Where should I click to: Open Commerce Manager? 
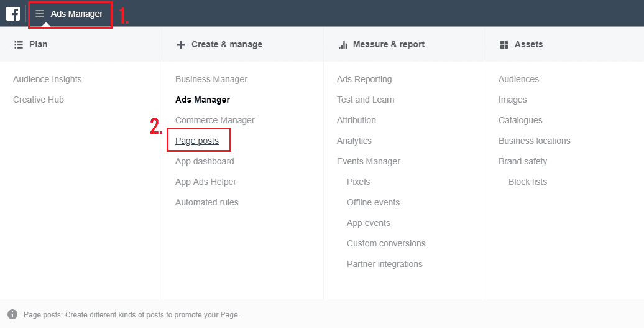[215, 120]
